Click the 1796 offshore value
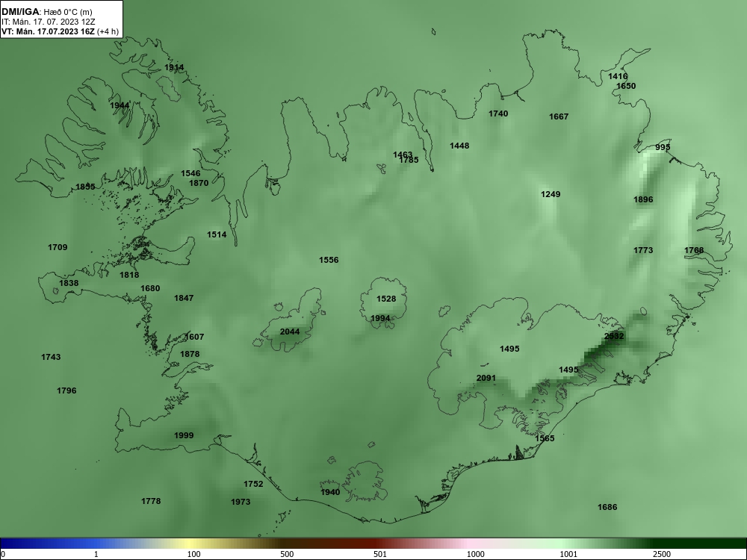The height and width of the screenshot is (560, 747). tap(66, 391)
